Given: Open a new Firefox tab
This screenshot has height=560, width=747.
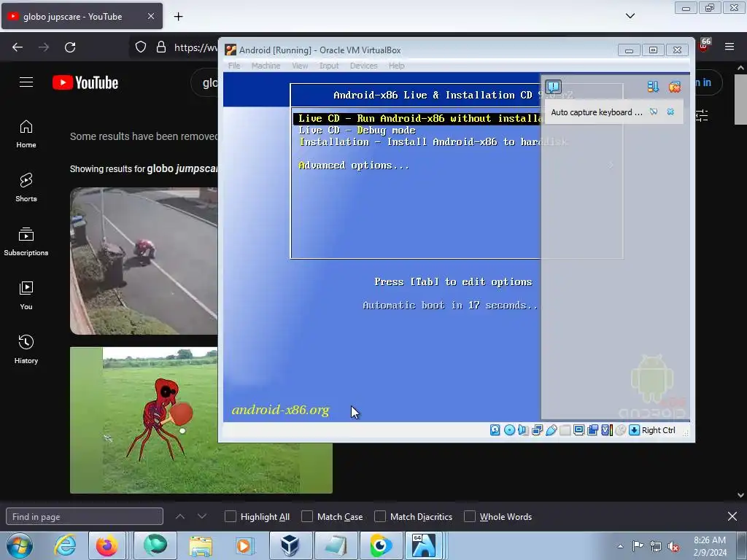Looking at the screenshot, I should [x=178, y=17].
